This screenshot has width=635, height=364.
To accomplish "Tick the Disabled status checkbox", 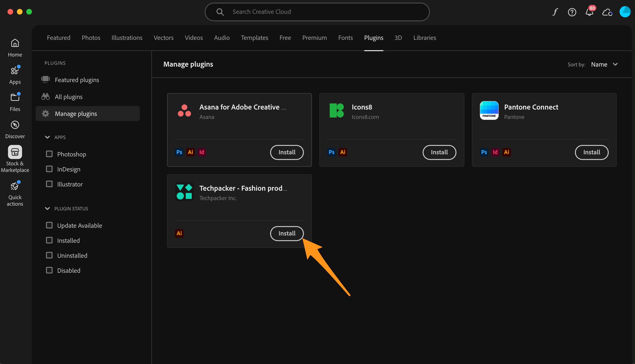I will (49, 270).
